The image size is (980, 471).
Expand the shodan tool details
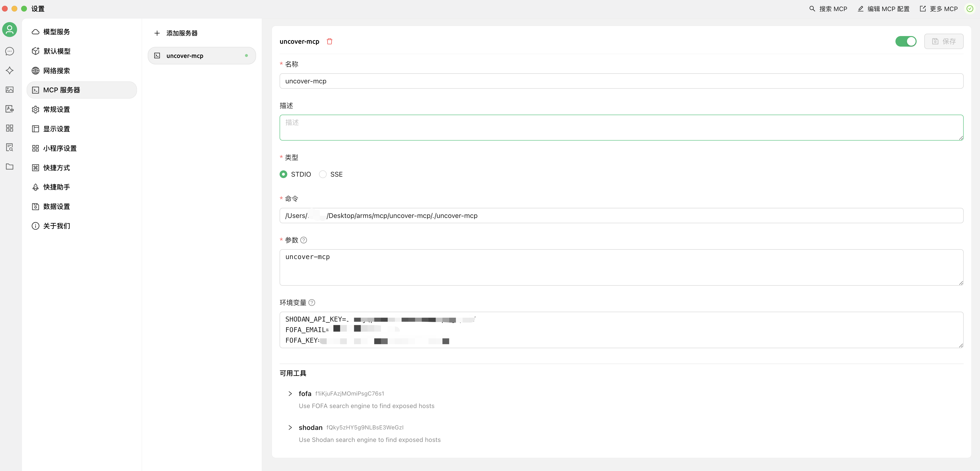point(290,428)
